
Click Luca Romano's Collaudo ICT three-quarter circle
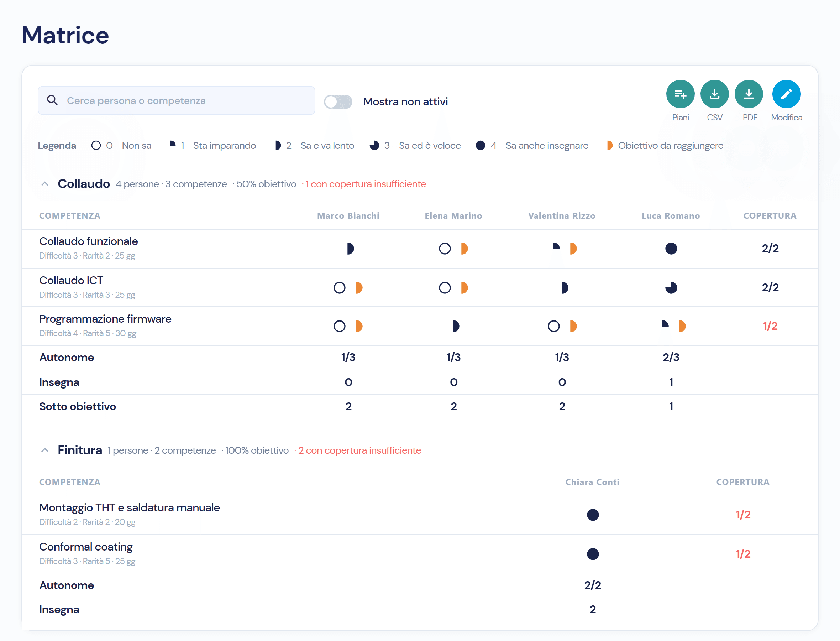671,287
